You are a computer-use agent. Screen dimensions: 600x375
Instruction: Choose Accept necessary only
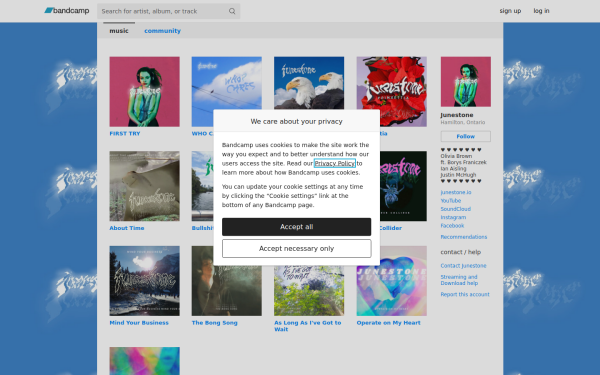click(x=296, y=248)
